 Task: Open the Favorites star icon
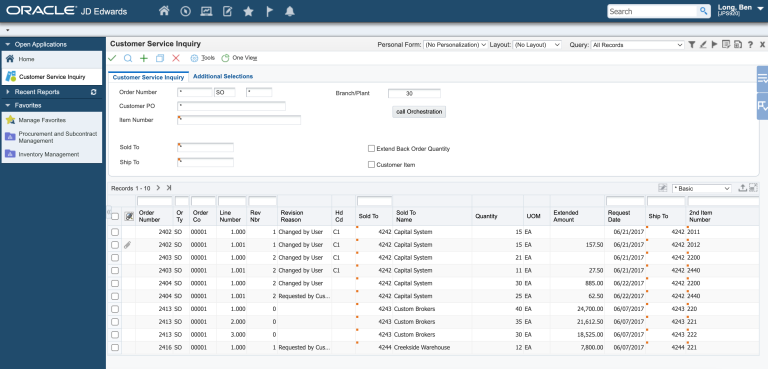[248, 11]
